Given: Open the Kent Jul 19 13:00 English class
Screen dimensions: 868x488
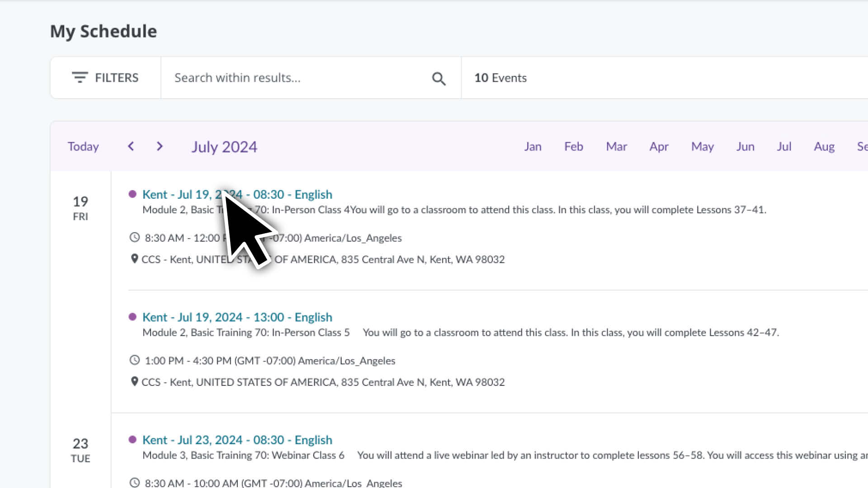Looking at the screenshot, I should (x=237, y=317).
